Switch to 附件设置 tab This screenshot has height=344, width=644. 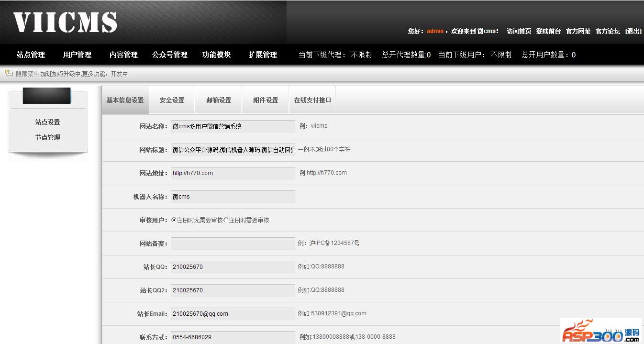tap(266, 100)
